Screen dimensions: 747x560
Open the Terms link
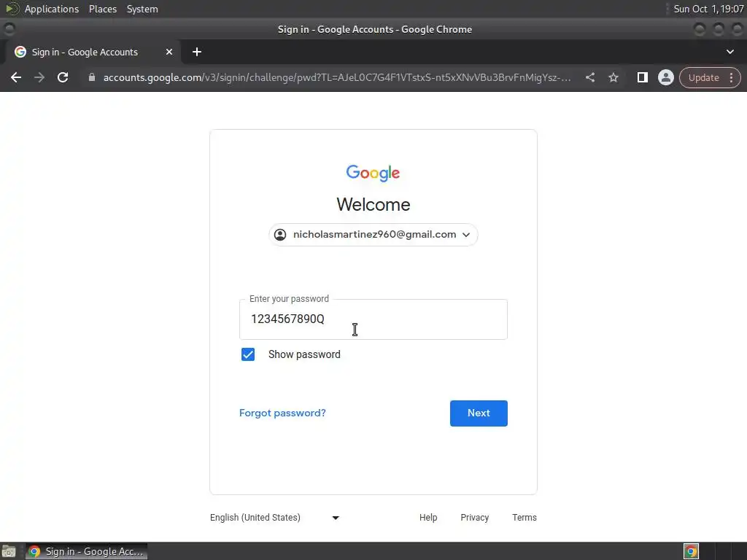tap(524, 518)
